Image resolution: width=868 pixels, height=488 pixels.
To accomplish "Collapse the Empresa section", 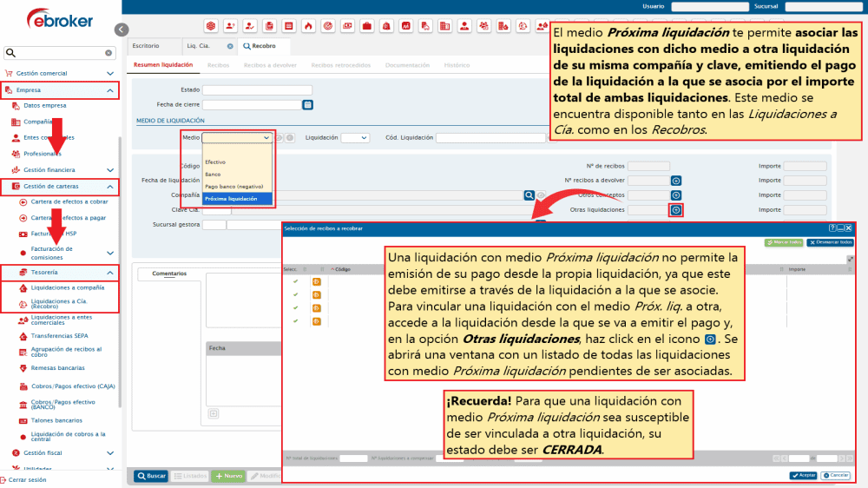I will coord(110,90).
